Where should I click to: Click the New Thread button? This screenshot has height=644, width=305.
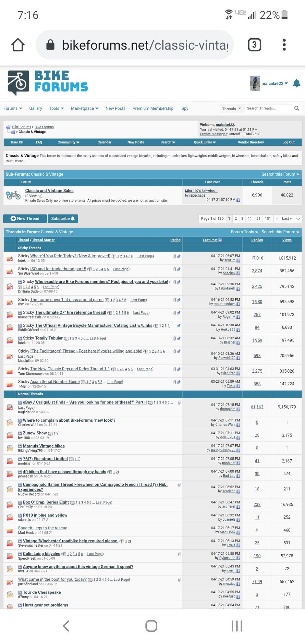coord(25,218)
